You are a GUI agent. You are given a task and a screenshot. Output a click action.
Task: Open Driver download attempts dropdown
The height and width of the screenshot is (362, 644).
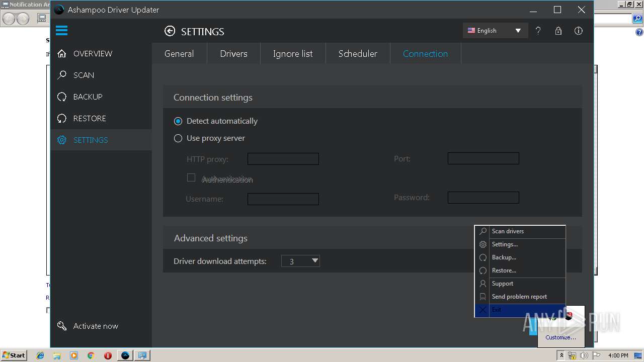pos(300,261)
